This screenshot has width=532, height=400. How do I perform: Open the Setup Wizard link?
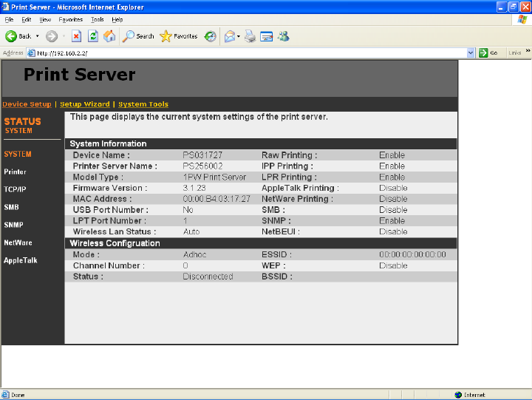tap(85, 104)
